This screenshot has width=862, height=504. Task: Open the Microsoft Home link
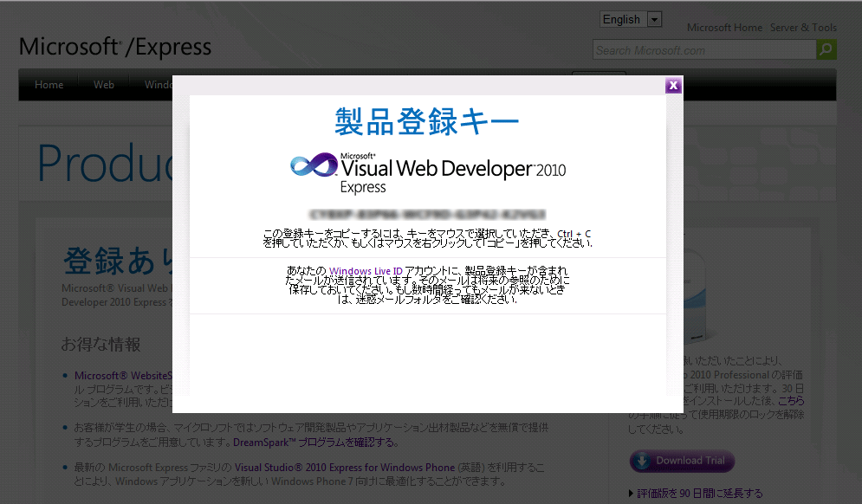pyautogui.click(x=724, y=28)
